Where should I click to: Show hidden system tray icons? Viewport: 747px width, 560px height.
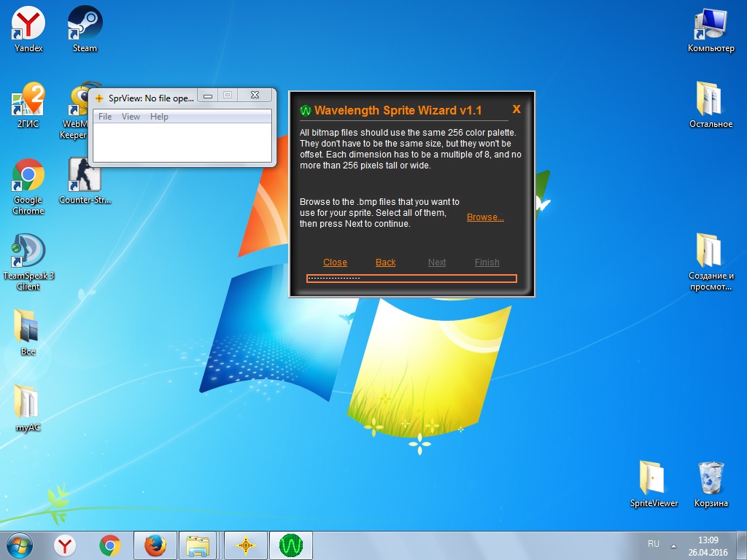(x=673, y=545)
